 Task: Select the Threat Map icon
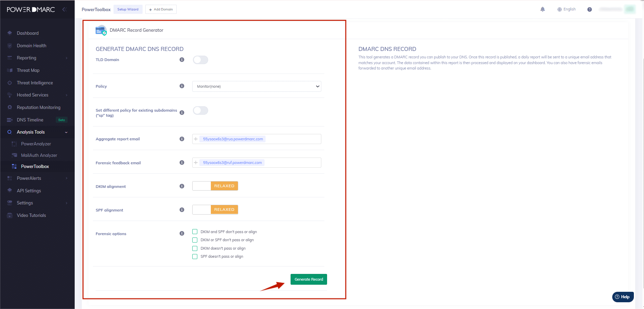28,70
